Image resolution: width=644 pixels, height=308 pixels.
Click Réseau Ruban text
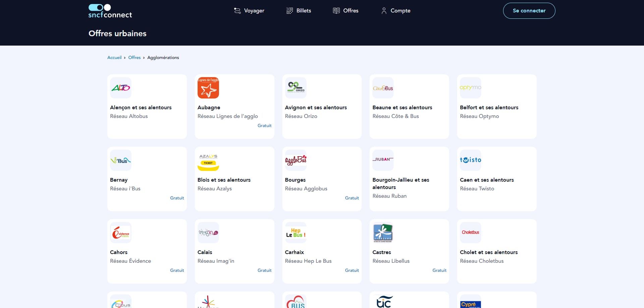tap(389, 196)
